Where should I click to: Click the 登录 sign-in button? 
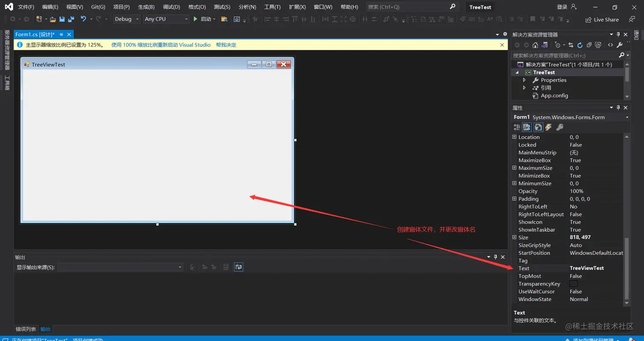(x=567, y=7)
